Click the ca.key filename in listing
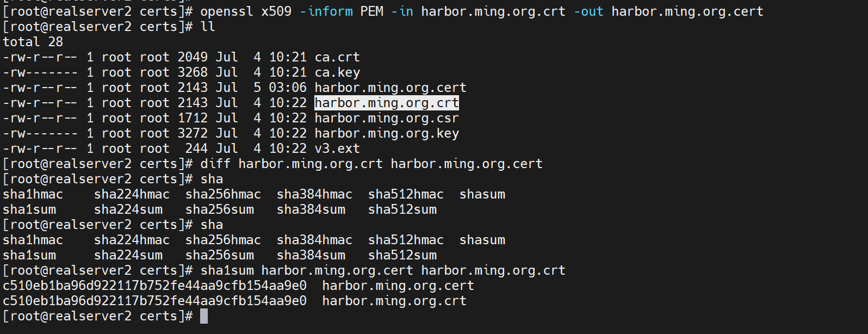Image resolution: width=868 pixels, height=334 pixels. click(x=337, y=72)
